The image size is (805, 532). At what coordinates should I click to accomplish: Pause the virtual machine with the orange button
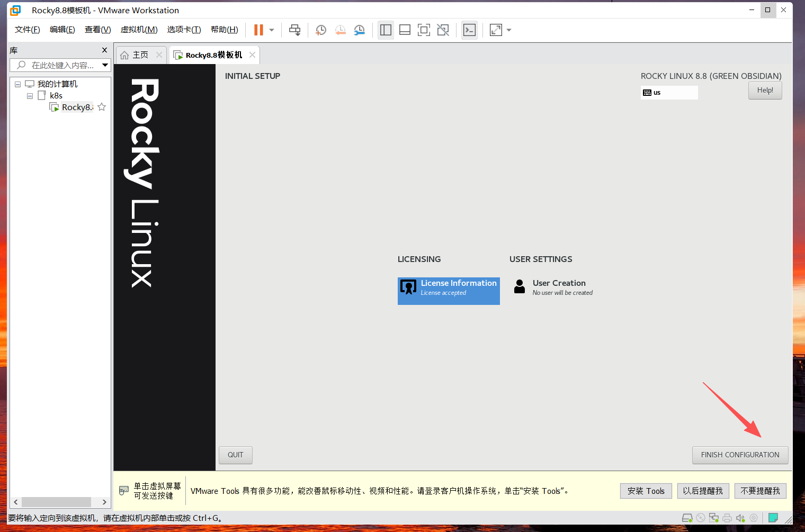(258, 30)
